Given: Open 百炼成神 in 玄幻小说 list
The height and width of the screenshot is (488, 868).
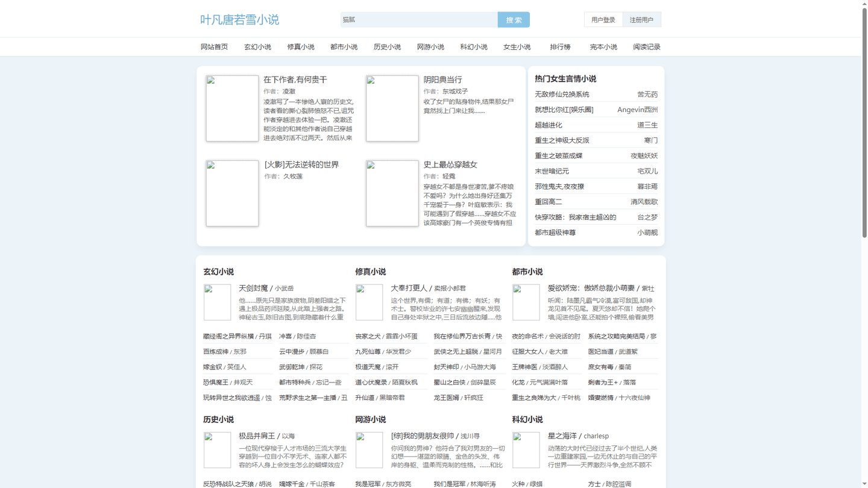Looking at the screenshot, I should point(216,352).
